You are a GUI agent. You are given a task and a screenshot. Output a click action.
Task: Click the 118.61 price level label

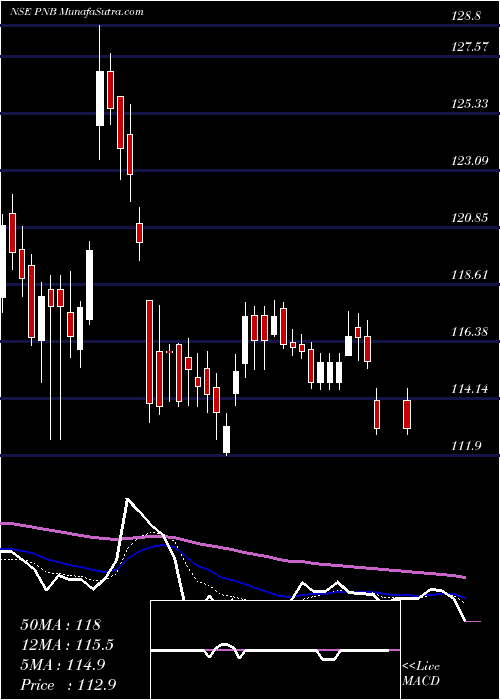(x=470, y=275)
